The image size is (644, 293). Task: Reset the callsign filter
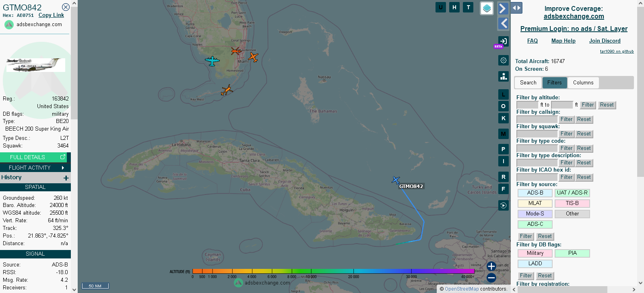[x=584, y=119]
